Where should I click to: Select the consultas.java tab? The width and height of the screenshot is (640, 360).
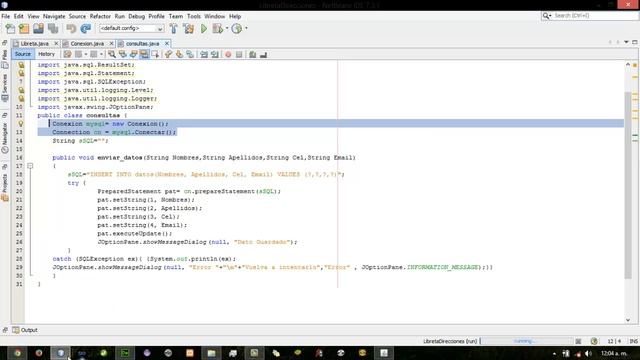click(x=142, y=44)
